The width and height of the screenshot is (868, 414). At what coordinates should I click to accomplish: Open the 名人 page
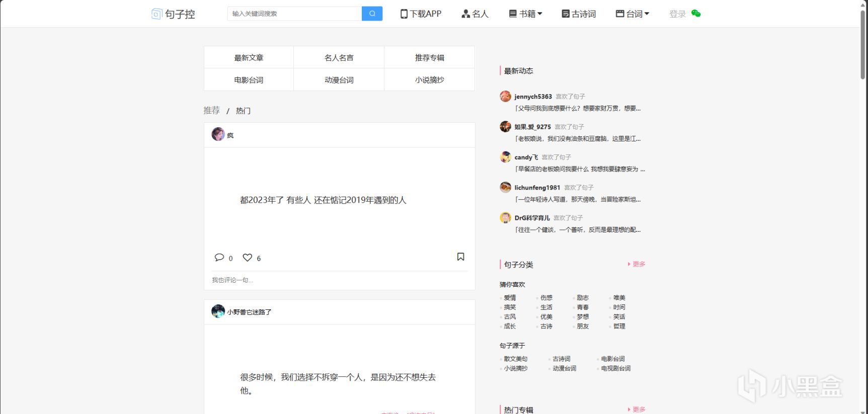475,14
